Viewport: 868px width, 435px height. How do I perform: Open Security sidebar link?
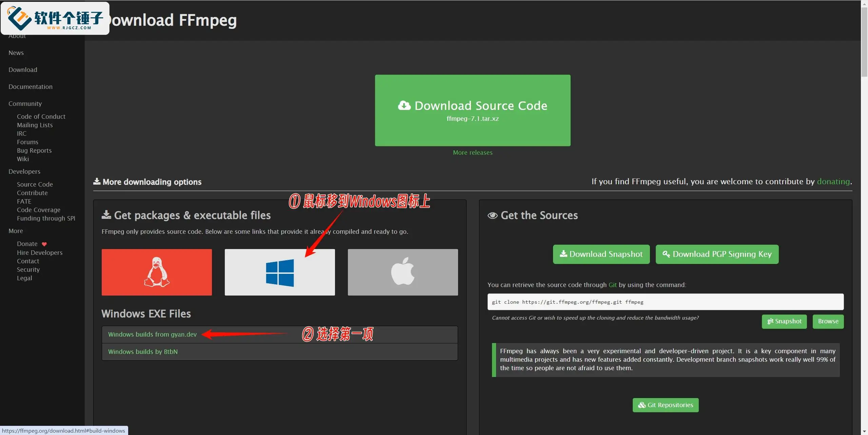(28, 270)
